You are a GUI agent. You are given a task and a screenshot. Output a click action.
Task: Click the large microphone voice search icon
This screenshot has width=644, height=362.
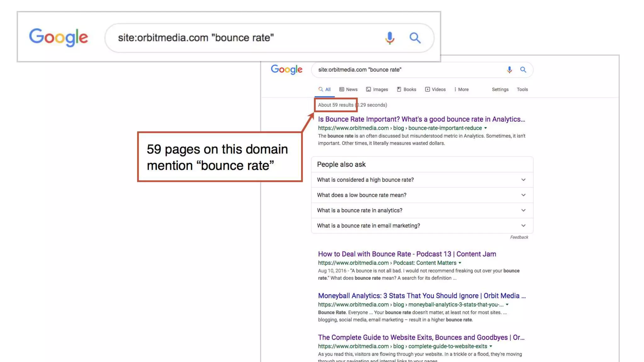pyautogui.click(x=390, y=38)
